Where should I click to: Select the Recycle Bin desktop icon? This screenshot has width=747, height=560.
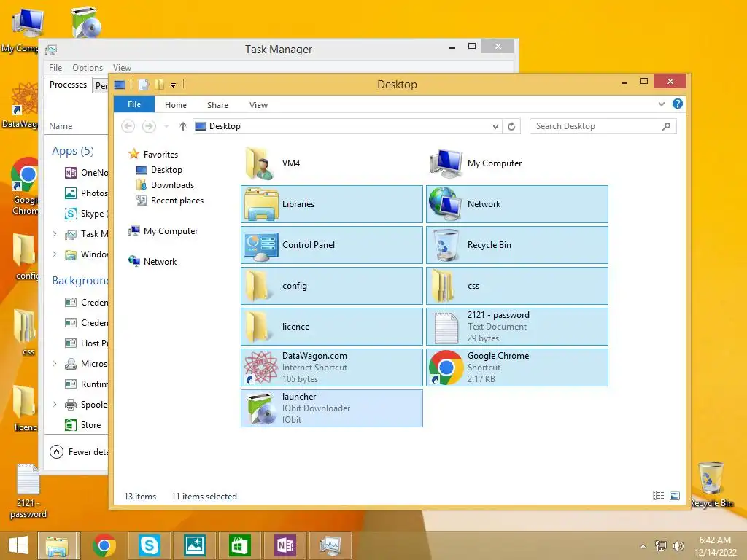[711, 485]
